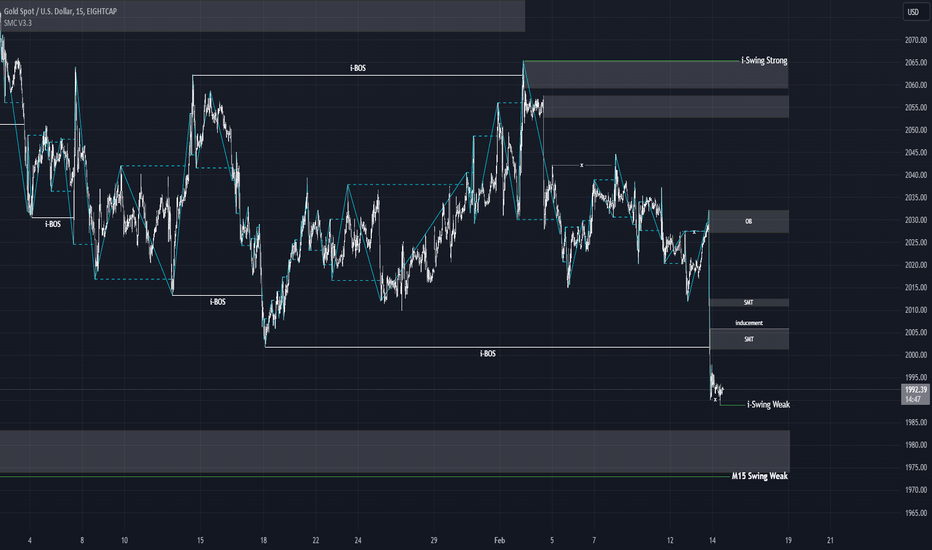932x550 pixels.
Task: Click date 12 on the time axis
Action: click(x=670, y=540)
